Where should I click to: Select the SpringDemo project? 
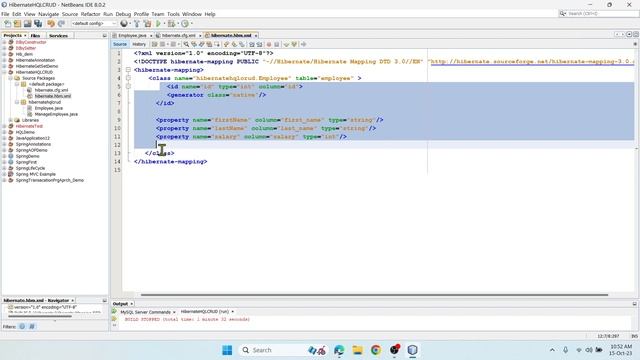tap(27, 156)
